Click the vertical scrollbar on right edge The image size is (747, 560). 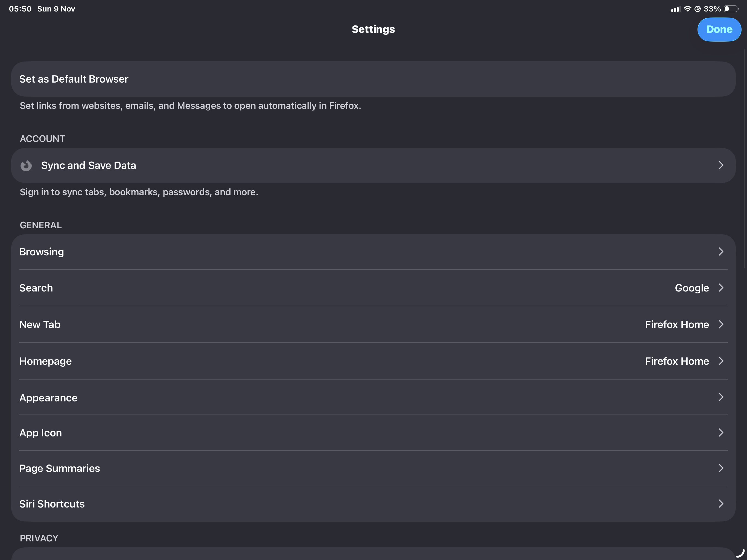744,159
